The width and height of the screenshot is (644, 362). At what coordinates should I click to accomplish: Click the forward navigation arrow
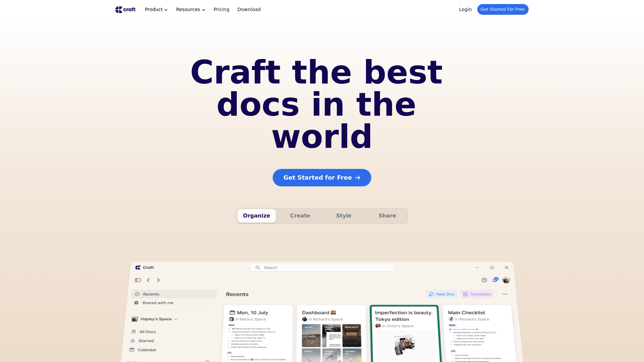tap(158, 280)
